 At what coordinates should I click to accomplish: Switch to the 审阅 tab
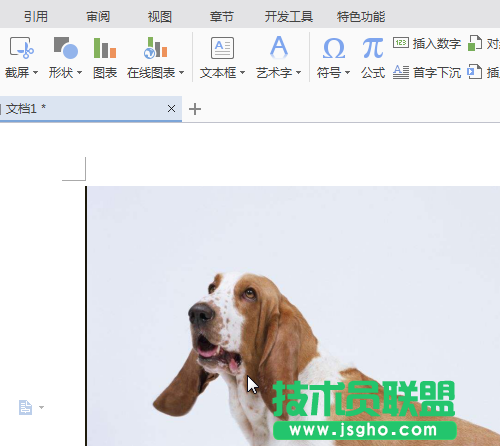pyautogui.click(x=98, y=16)
